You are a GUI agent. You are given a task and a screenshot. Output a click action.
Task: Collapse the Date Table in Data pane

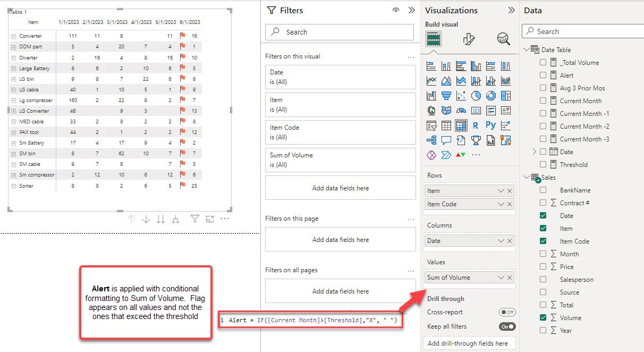[x=527, y=49]
